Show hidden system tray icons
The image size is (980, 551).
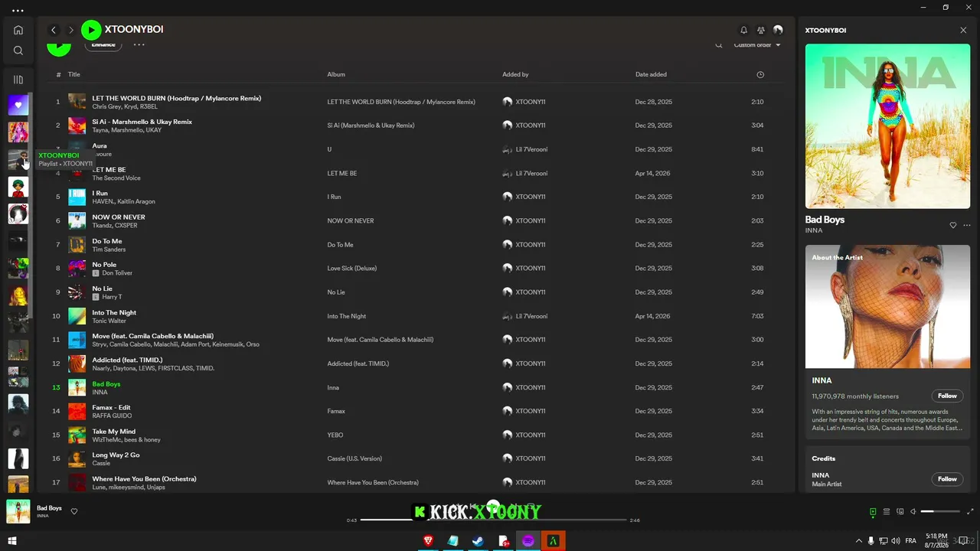click(859, 541)
